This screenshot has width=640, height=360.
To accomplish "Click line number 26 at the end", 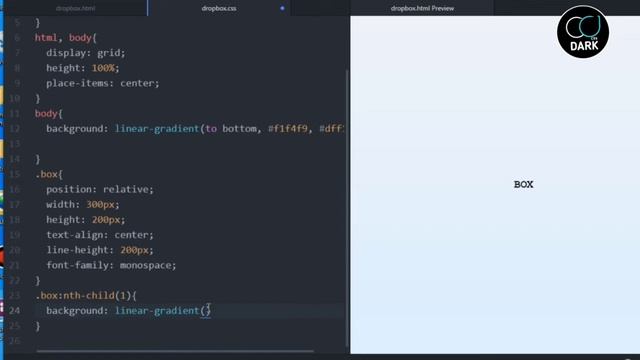I will coord(14,341).
